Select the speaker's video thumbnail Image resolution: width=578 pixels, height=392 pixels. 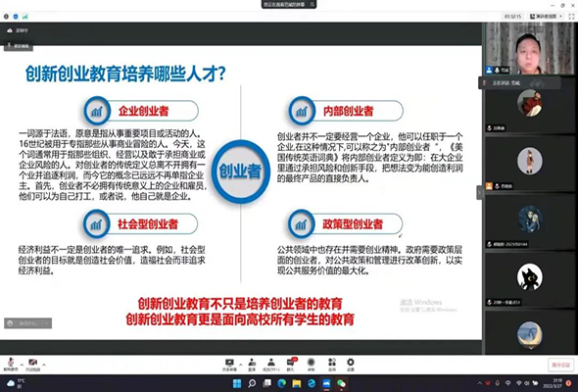(x=529, y=48)
